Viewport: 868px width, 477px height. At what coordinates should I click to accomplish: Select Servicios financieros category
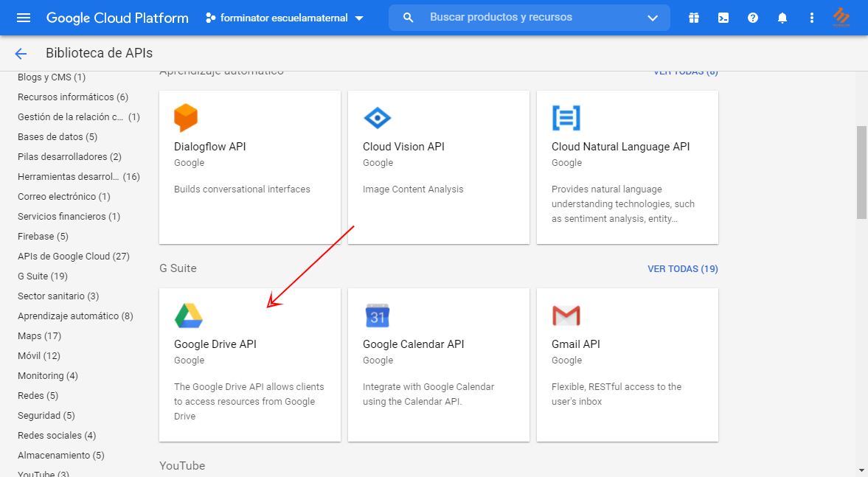point(69,216)
